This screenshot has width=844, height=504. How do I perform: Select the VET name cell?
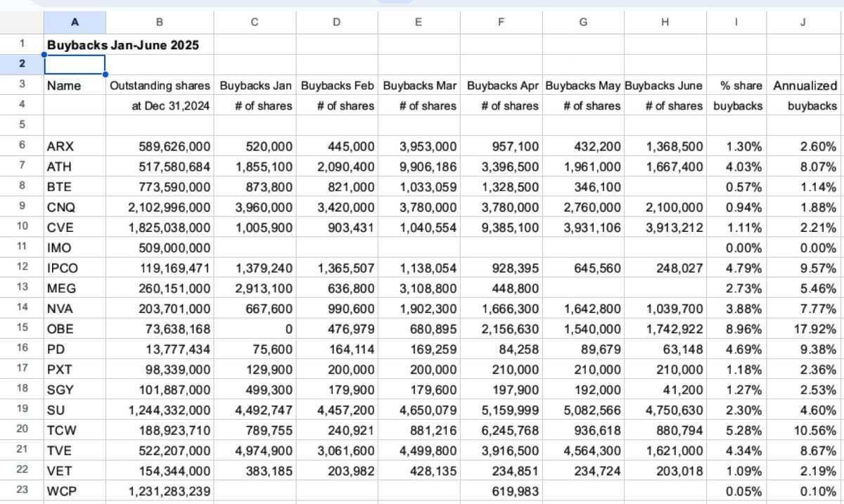pyautogui.click(x=75, y=471)
